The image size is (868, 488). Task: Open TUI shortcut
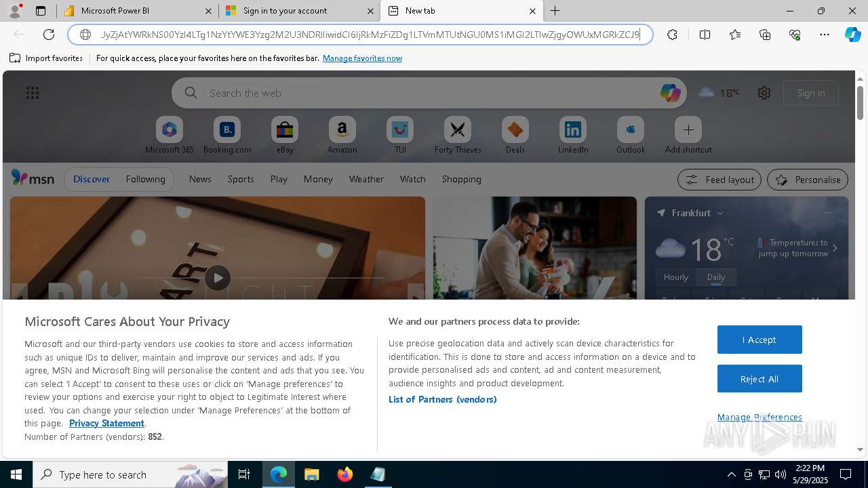[400, 136]
